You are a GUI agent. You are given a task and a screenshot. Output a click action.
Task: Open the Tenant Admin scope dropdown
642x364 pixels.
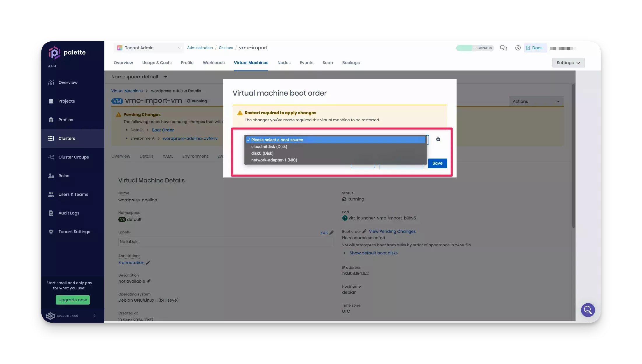149,48
